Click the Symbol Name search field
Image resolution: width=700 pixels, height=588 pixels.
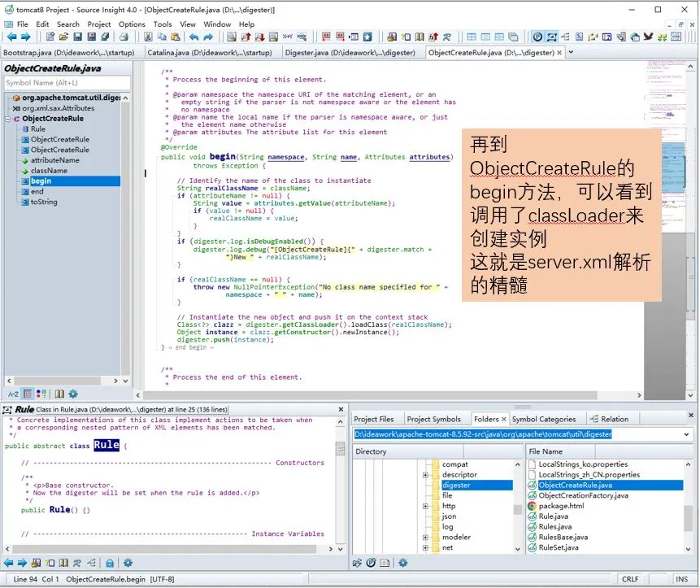click(67, 83)
